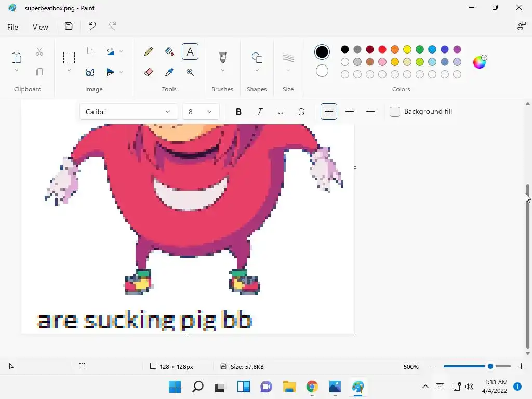Click the Windows Start button

point(175,387)
